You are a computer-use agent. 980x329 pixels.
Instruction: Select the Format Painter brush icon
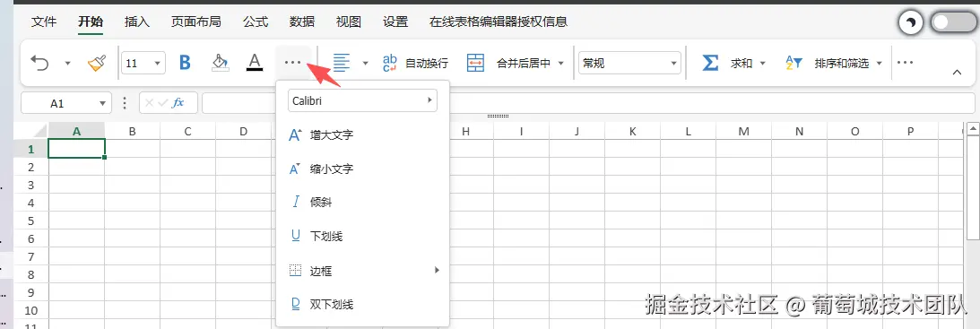pyautogui.click(x=96, y=63)
